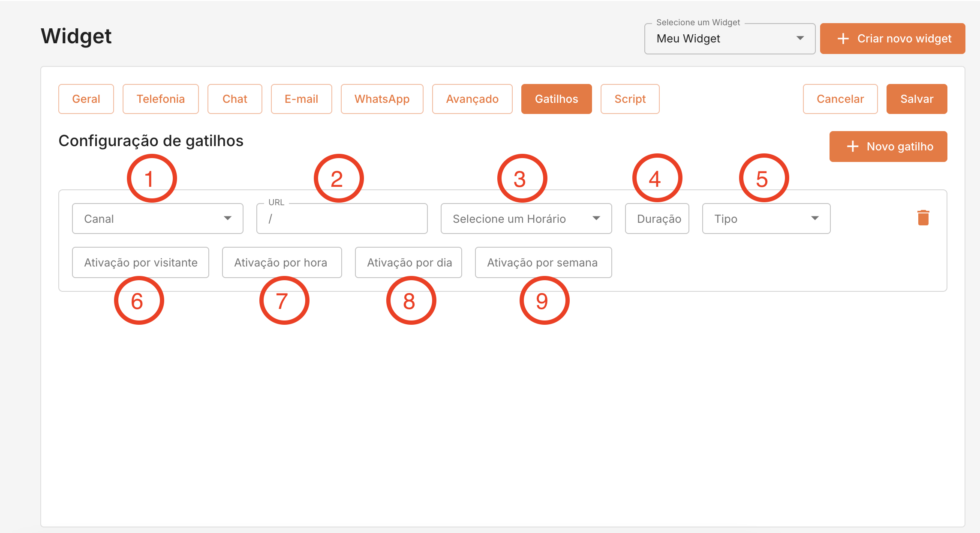Go to the E-mail tab
This screenshot has height=533, width=980.
coord(301,99)
